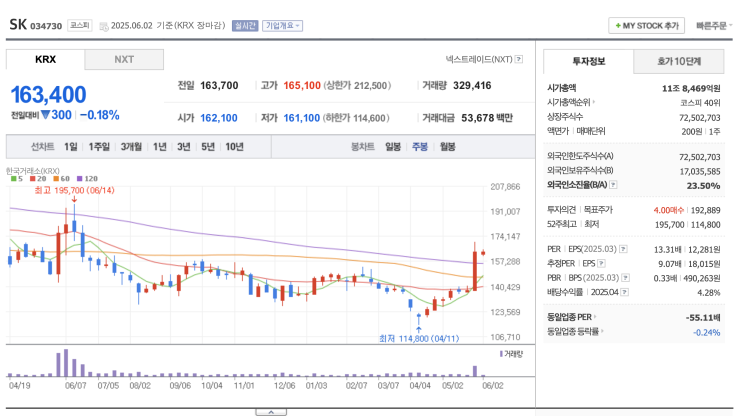This screenshot has width=743, height=416.
Task: Switch candle chart to 일봉
Action: click(393, 147)
